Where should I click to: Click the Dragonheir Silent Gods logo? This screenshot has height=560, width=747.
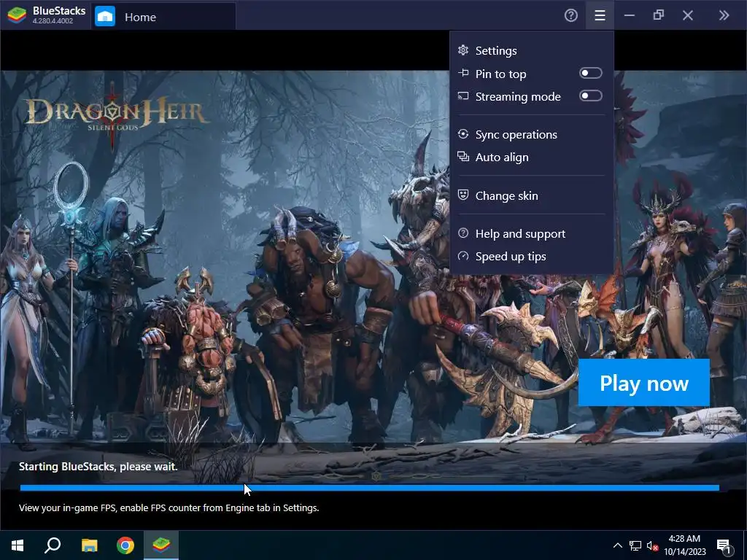click(116, 114)
